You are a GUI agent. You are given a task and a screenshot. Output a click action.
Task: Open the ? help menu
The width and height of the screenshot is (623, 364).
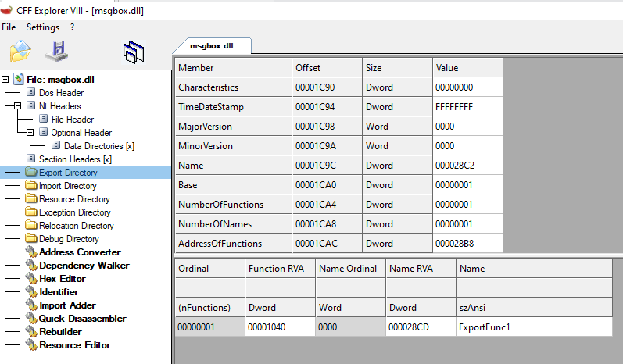(72, 27)
